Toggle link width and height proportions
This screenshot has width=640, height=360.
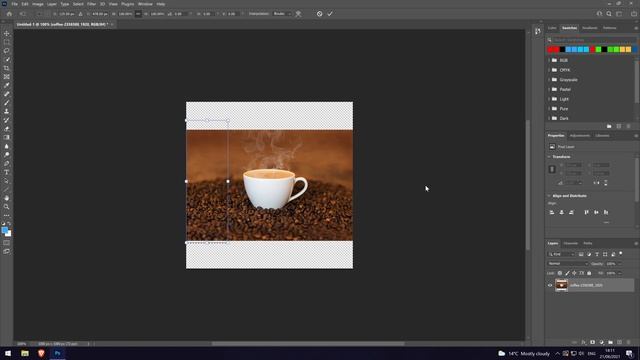pyautogui.click(x=552, y=169)
